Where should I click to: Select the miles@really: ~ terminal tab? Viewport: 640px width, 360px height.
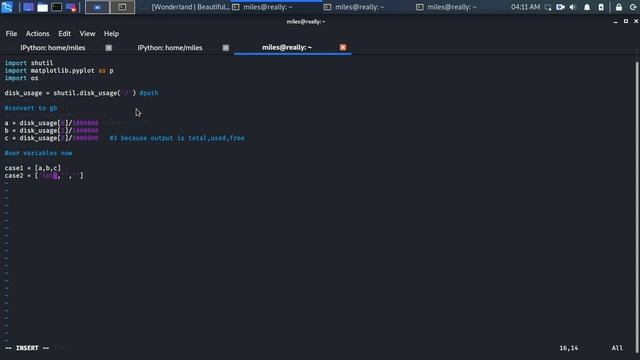point(287,47)
